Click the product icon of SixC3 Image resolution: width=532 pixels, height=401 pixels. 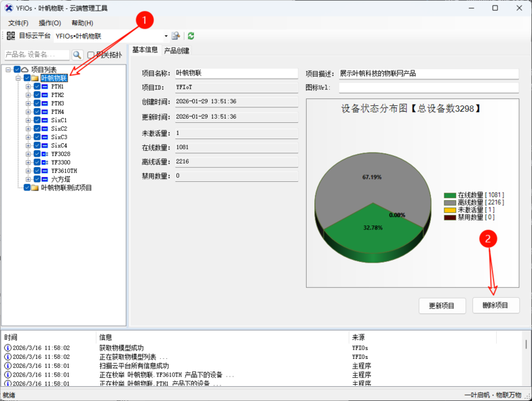pyautogui.click(x=44, y=137)
